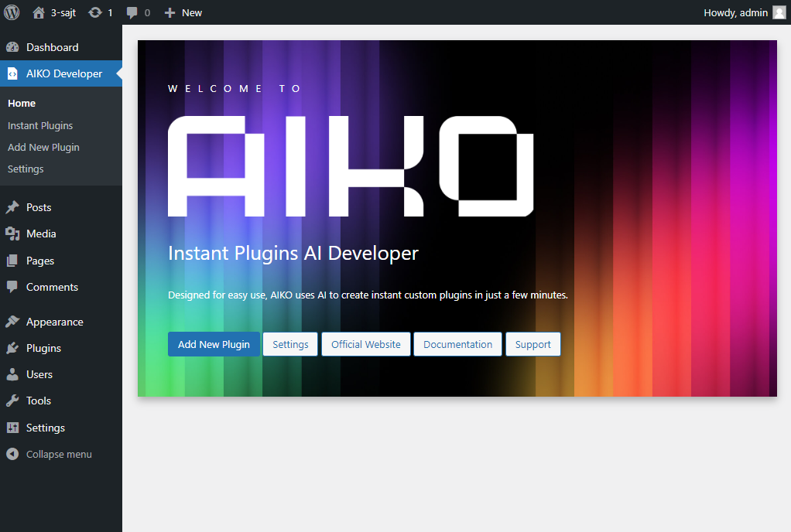Click the AIKO Developer code icon
This screenshot has height=532, width=791.
(12, 73)
